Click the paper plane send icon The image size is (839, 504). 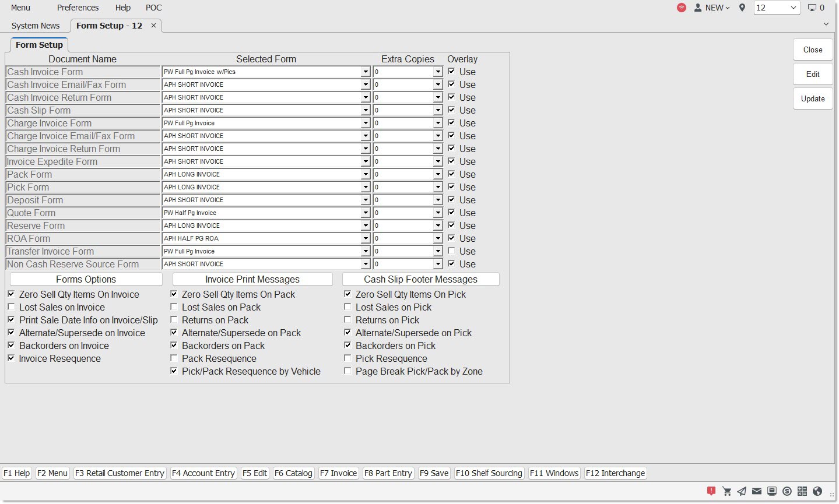pos(742,491)
